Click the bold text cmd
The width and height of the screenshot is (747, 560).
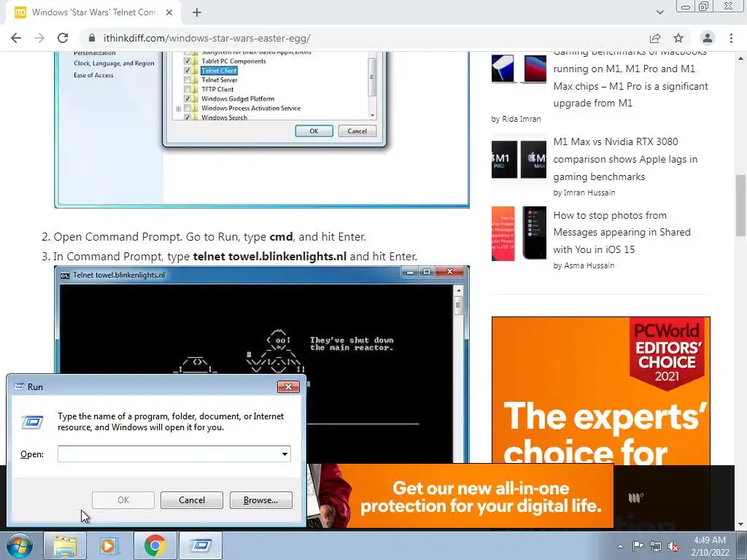(x=281, y=237)
